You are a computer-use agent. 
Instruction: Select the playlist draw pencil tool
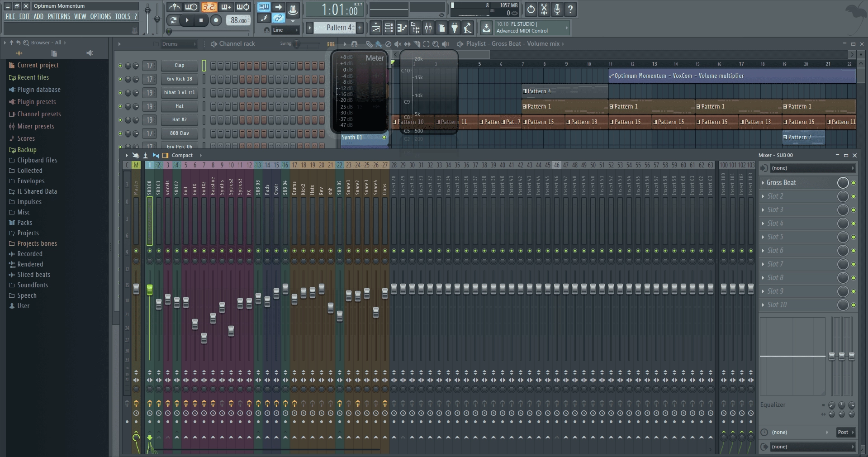[369, 44]
